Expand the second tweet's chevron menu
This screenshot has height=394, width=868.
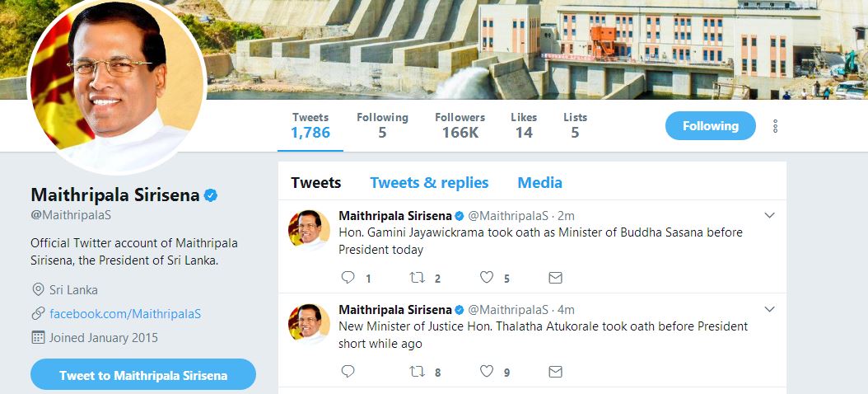pyautogui.click(x=769, y=309)
